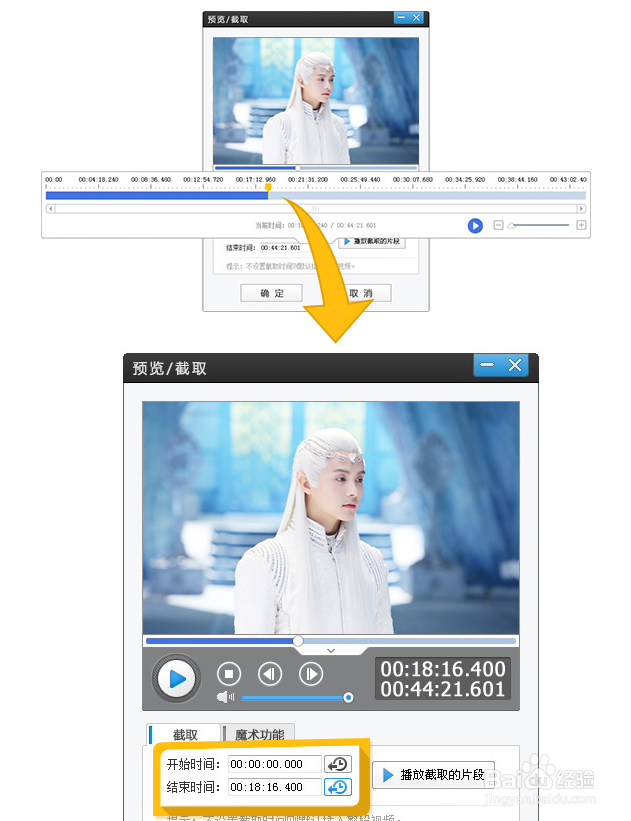
Task: Step back one frame with the previous-frame icon
Action: point(270,674)
